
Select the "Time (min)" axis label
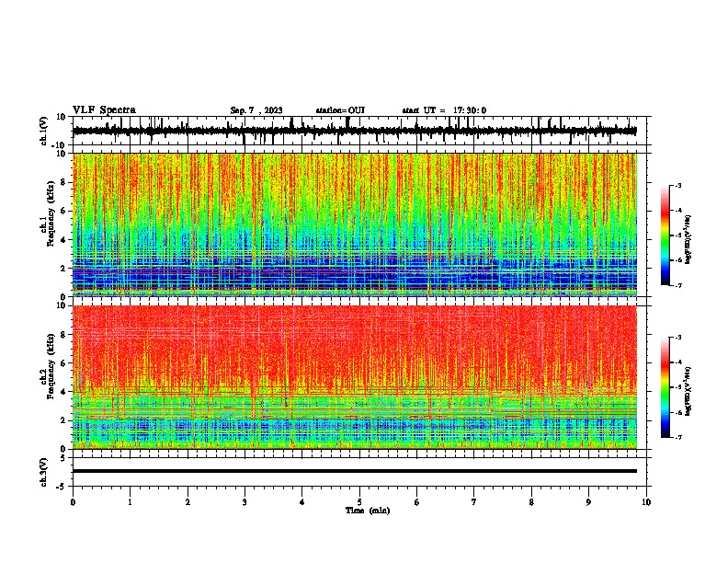point(368,511)
